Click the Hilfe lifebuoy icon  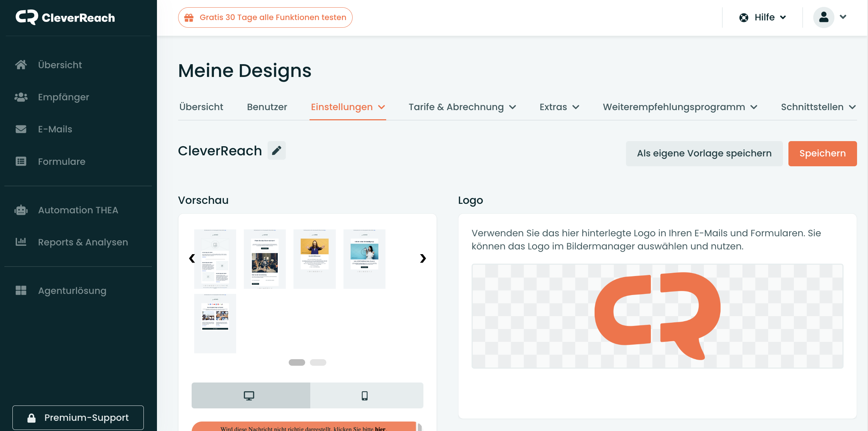pos(744,18)
